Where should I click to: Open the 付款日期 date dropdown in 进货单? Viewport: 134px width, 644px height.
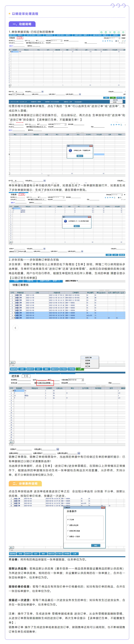(83, 380)
